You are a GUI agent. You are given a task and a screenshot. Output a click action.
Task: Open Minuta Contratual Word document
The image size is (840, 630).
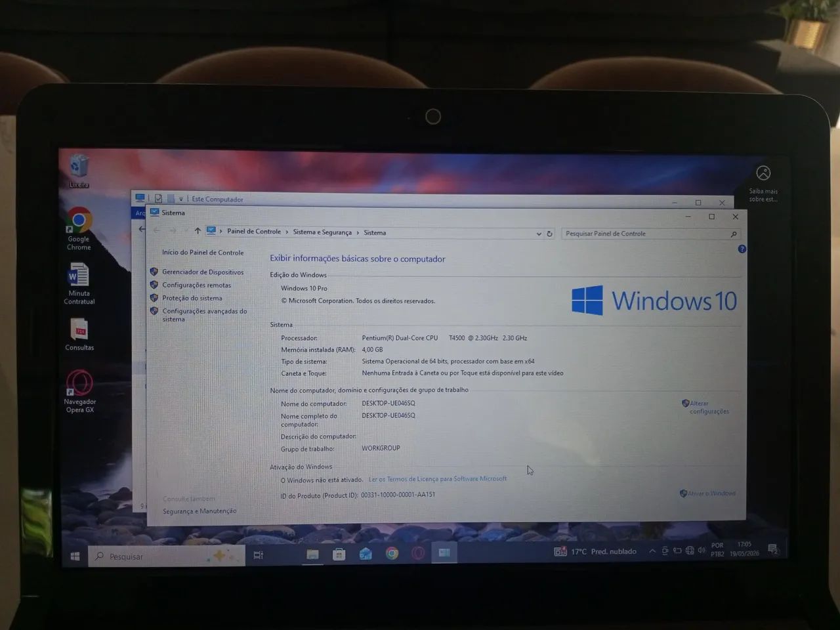point(79,283)
